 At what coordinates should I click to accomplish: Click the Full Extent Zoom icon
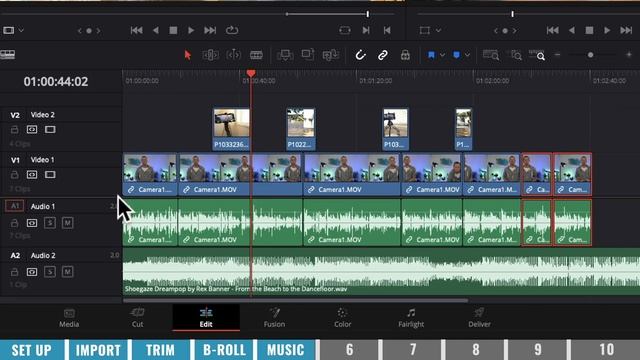tap(491, 55)
